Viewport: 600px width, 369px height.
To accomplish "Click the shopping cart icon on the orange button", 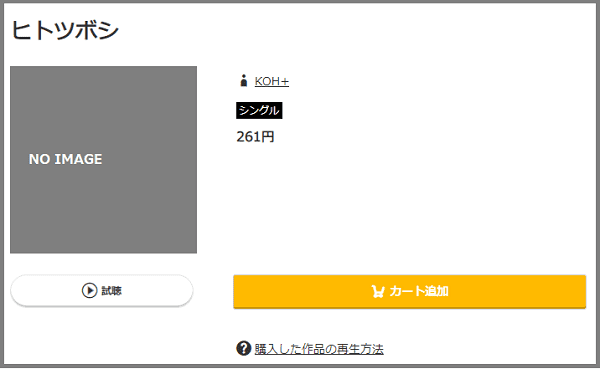I will pyautogui.click(x=377, y=291).
